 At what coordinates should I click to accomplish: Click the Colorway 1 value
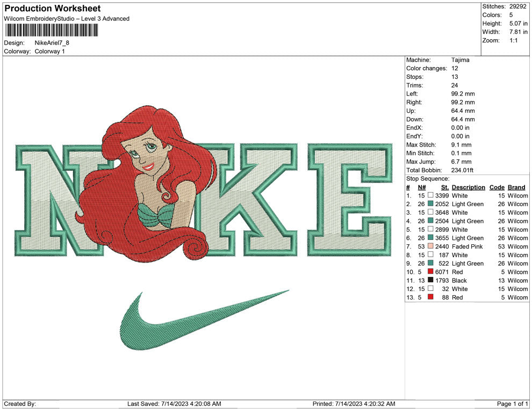tap(49, 51)
